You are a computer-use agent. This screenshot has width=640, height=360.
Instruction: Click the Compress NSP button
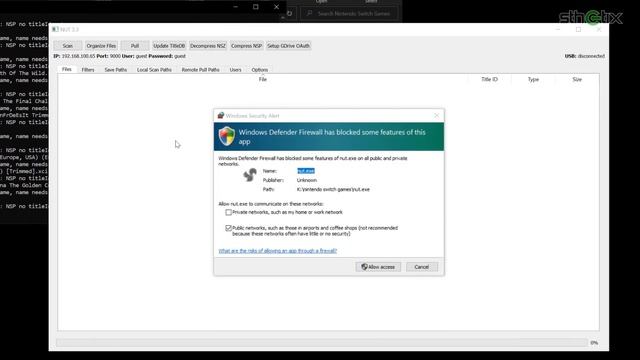[246, 46]
